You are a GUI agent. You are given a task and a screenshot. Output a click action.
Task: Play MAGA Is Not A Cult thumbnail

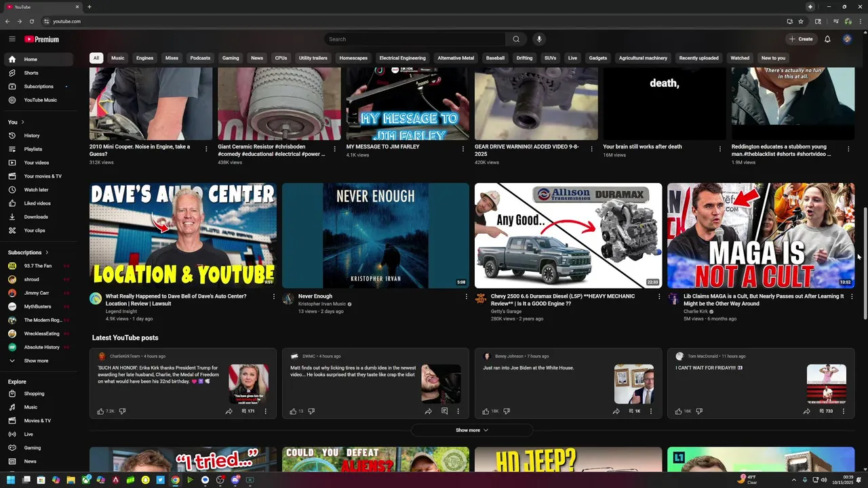(x=761, y=236)
